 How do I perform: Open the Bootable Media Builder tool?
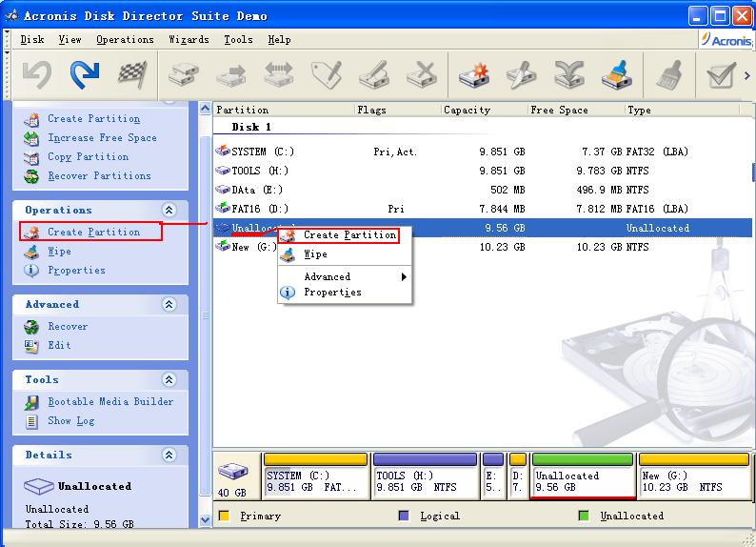click(110, 402)
